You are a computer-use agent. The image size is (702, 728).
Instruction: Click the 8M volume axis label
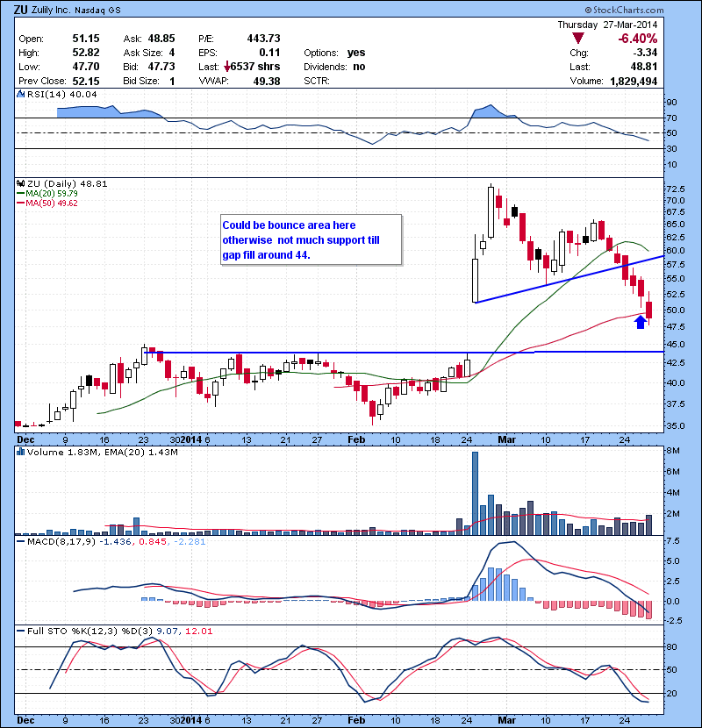673,450
